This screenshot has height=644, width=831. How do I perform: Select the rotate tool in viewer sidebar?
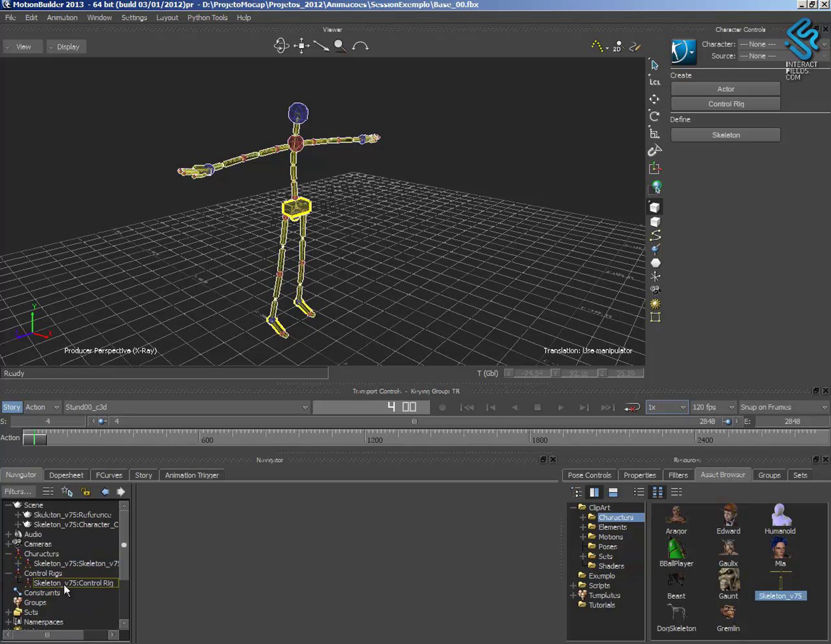click(654, 116)
